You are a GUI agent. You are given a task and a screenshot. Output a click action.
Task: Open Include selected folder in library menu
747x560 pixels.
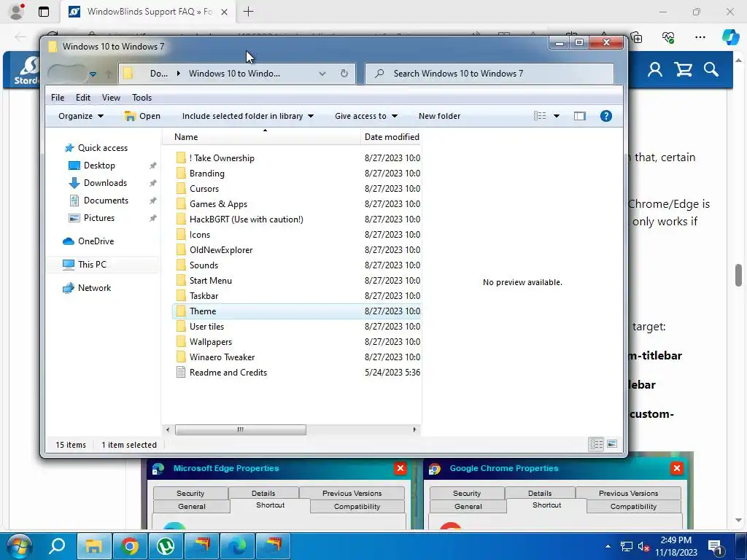(x=248, y=116)
